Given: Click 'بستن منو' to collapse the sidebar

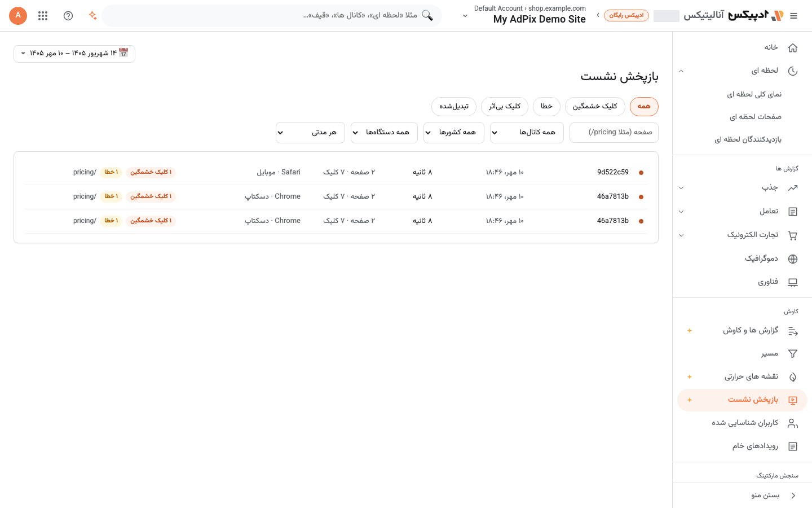Looking at the screenshot, I should (x=742, y=496).
